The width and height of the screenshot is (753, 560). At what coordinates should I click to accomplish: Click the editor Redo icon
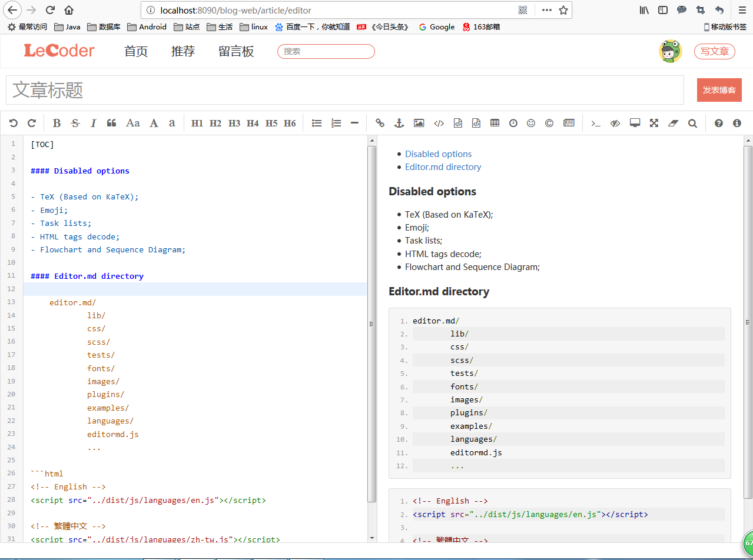tap(32, 123)
